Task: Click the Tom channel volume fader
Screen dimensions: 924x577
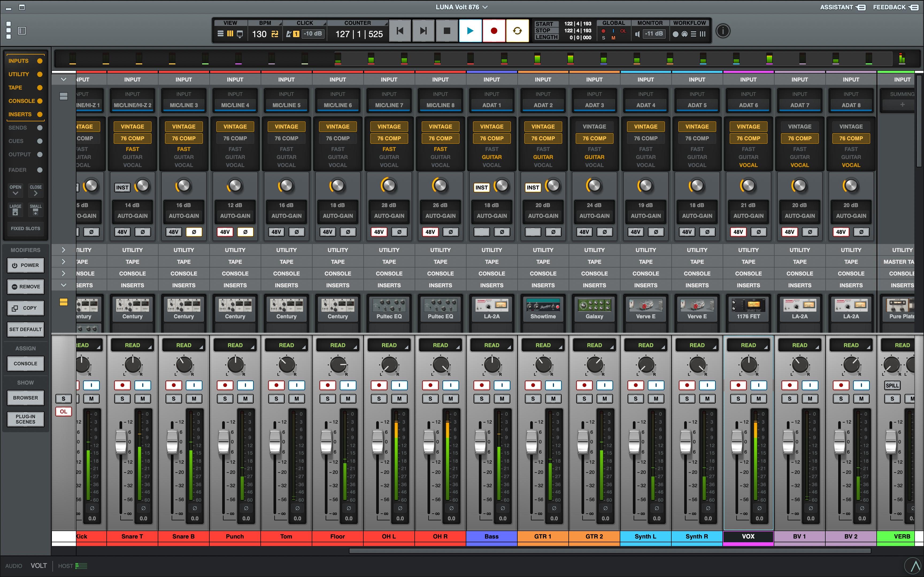Action: pyautogui.click(x=275, y=442)
